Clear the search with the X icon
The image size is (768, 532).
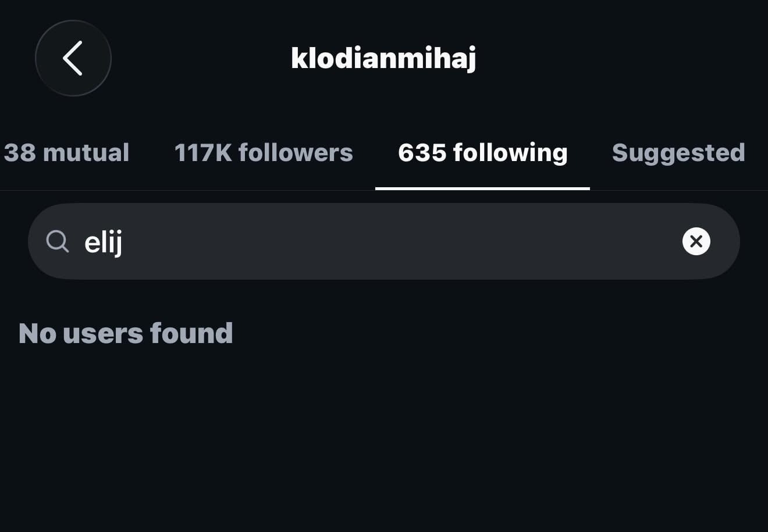click(696, 241)
